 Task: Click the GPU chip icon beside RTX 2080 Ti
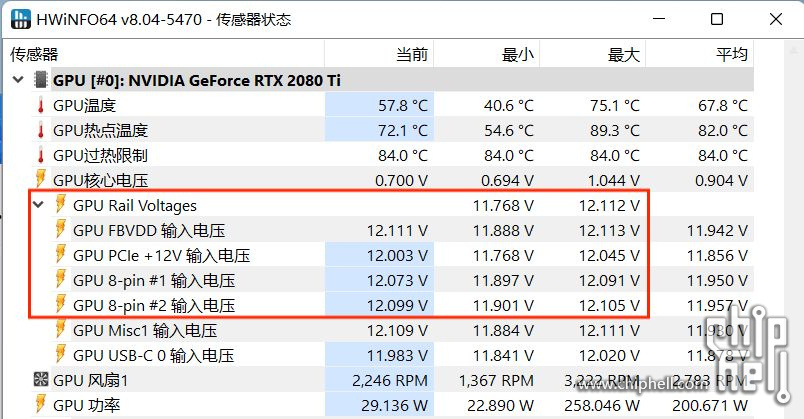[41, 80]
